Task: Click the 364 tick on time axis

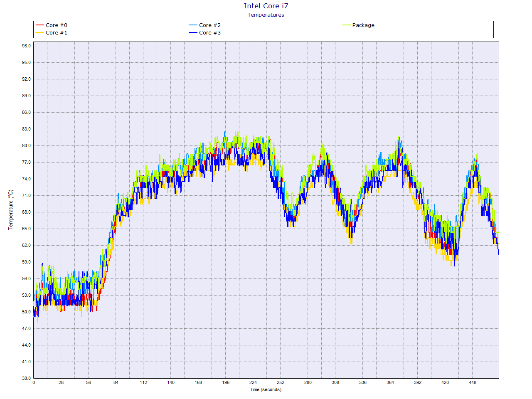Action: pyautogui.click(x=390, y=383)
